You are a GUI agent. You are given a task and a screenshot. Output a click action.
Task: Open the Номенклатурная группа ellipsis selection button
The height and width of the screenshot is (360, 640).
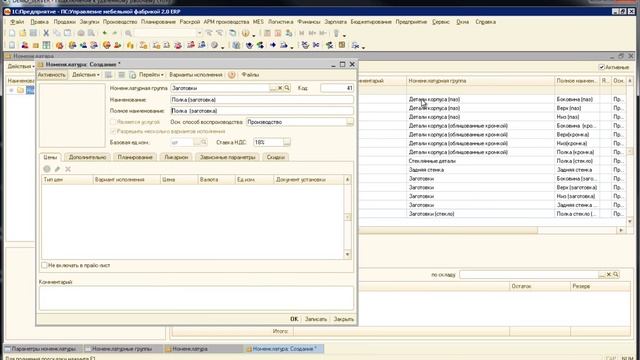[x=273, y=88]
